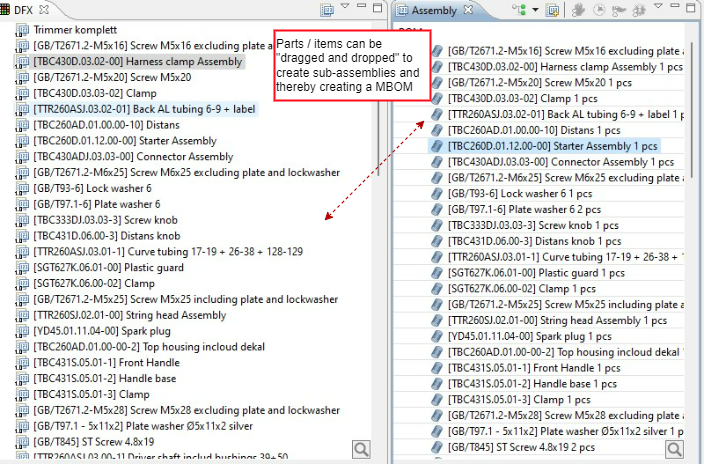The image size is (705, 465).
Task: Click the toolbar icon in the DFX panel header
Action: tap(327, 10)
